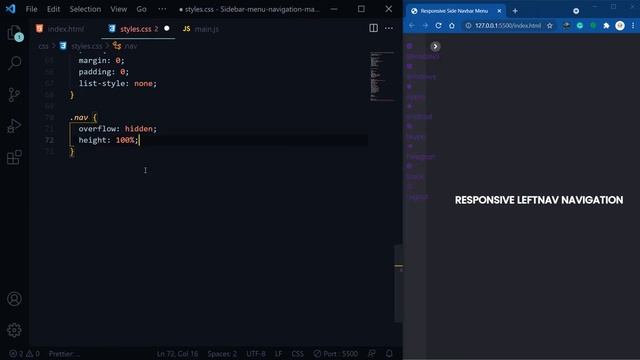Open editor More Actions ellipsis
The height and width of the screenshot is (360, 640).
[389, 28]
